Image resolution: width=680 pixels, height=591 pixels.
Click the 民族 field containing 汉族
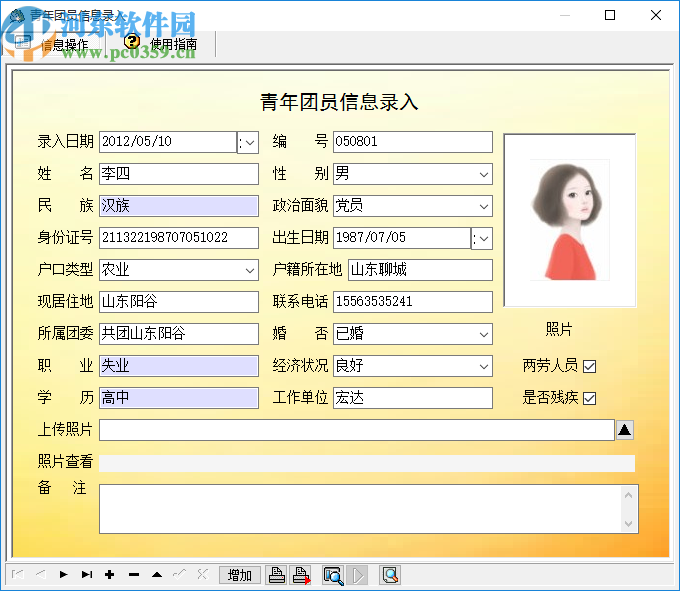coord(179,206)
